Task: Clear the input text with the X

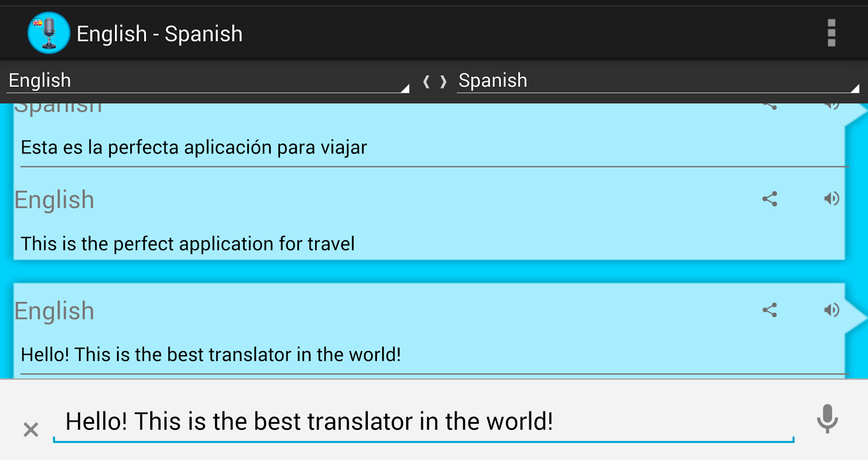Action: pos(31,429)
